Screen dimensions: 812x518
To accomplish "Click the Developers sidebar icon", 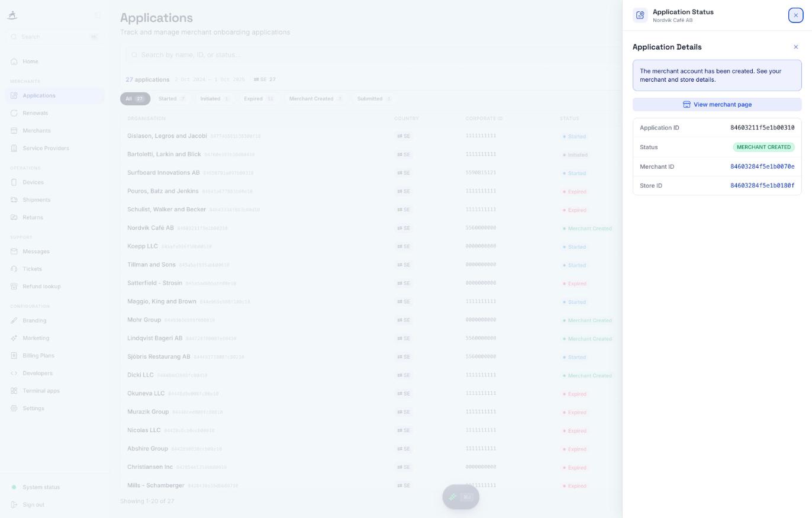I will click(14, 374).
